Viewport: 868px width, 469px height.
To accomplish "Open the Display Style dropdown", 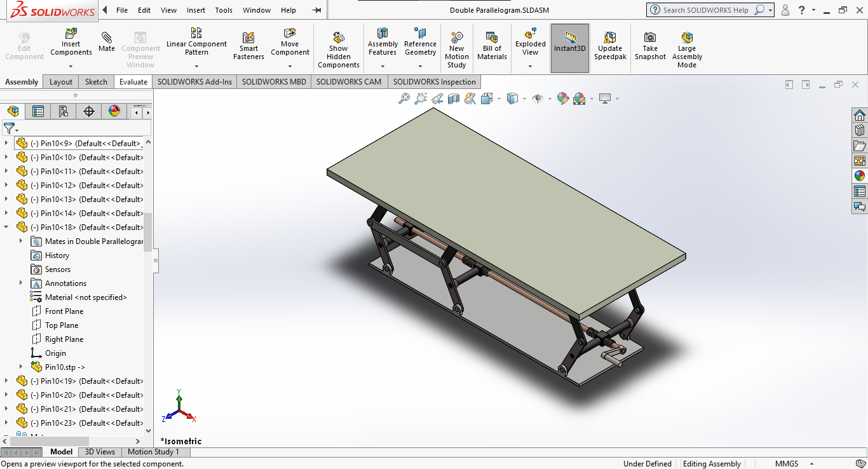I will pyautogui.click(x=524, y=99).
